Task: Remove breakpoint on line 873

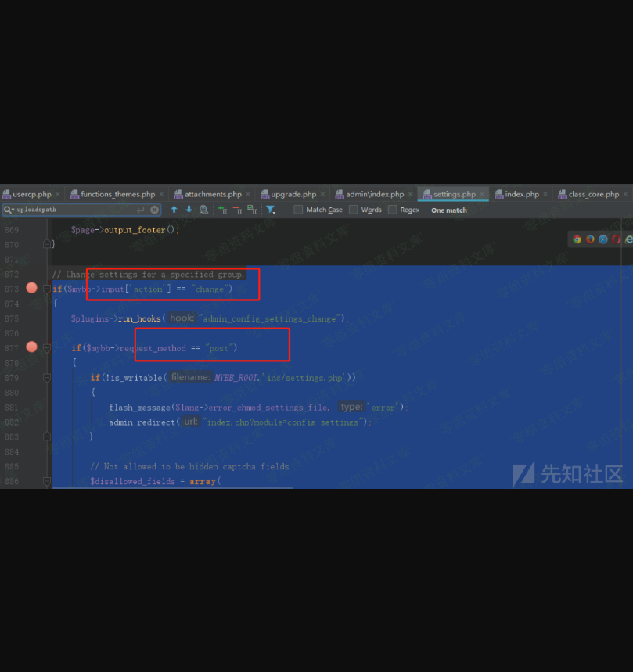Action: (31, 288)
